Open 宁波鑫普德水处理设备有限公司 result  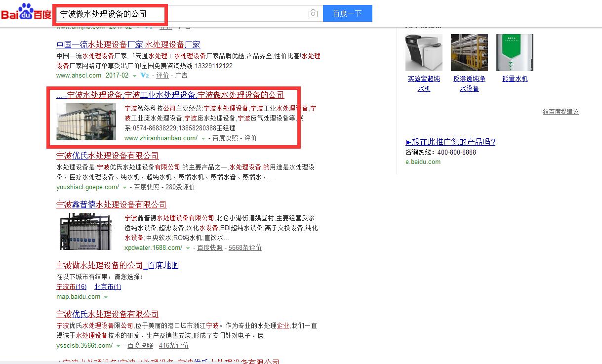(112, 204)
